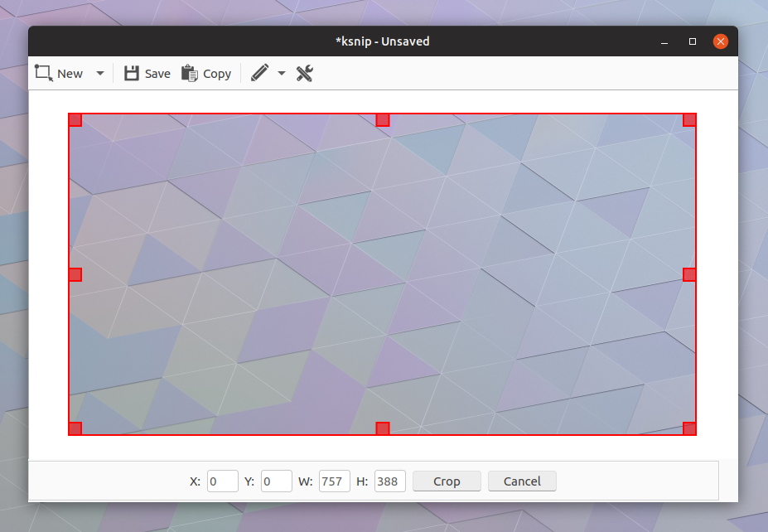The height and width of the screenshot is (532, 768).
Task: Save the screenshot using the Save icon
Action: [147, 73]
